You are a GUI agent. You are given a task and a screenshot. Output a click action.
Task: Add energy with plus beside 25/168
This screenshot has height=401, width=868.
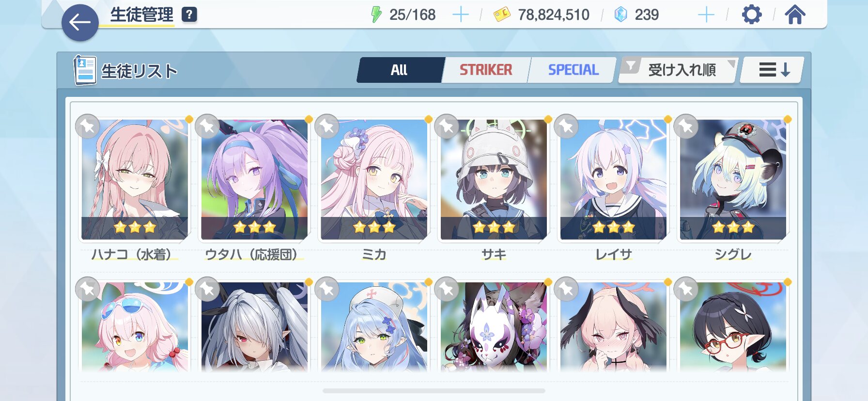pos(460,15)
